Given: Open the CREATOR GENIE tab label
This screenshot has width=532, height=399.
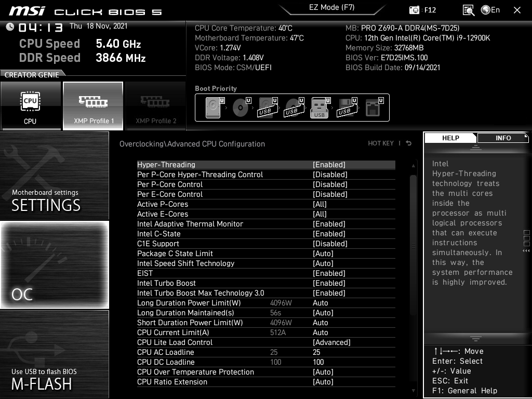Looking at the screenshot, I should tap(32, 75).
